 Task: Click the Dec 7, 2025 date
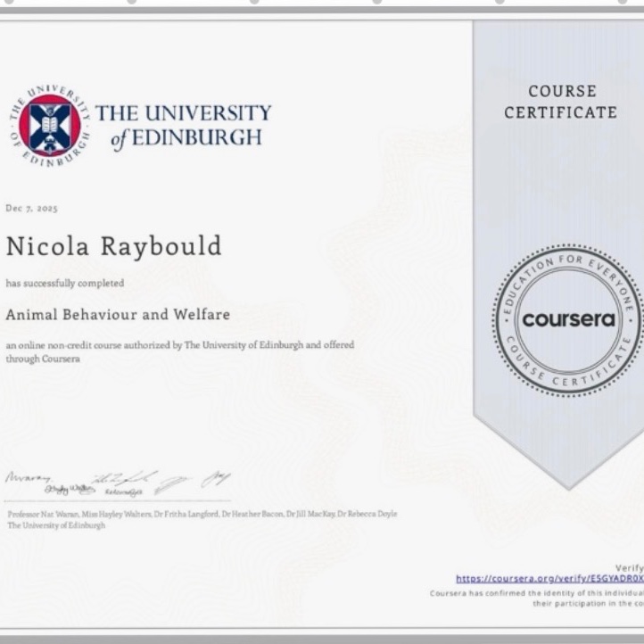(x=31, y=208)
